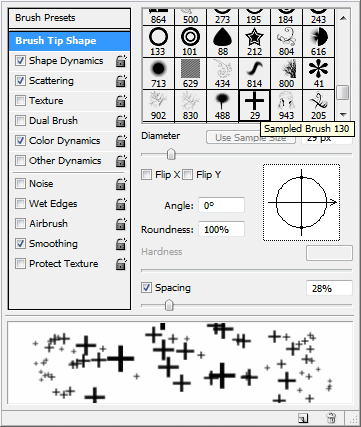361x427 pixels.
Task: Click the Roundness input field
Action: 221,229
